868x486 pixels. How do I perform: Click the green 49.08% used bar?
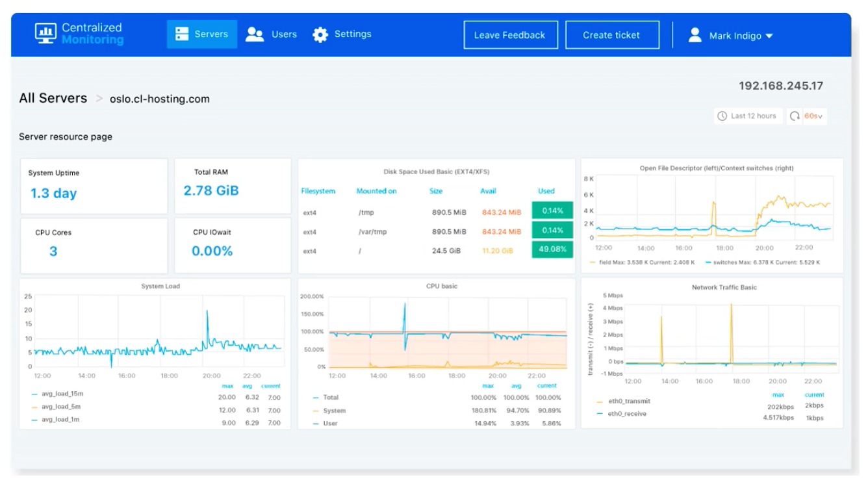[552, 249]
